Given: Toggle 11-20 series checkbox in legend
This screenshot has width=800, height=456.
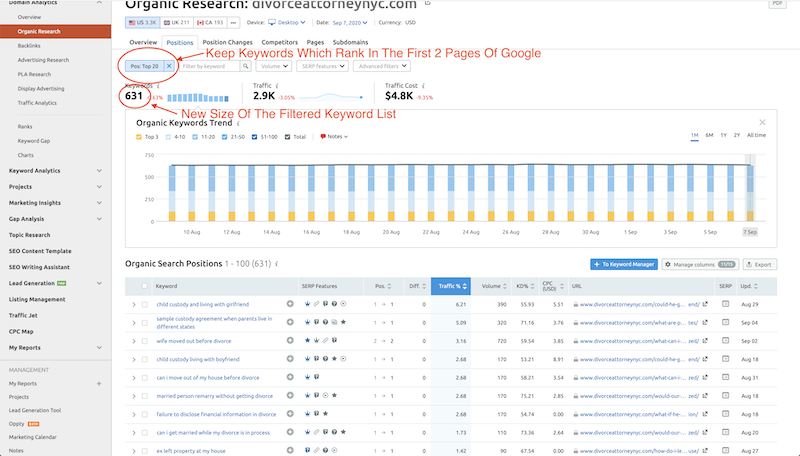Looking at the screenshot, I should (x=195, y=137).
